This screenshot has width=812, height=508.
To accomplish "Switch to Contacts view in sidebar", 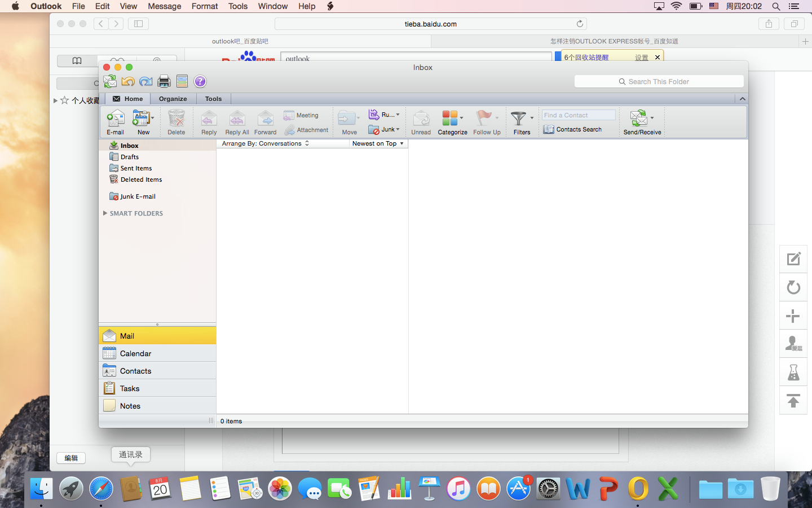I will (x=157, y=371).
